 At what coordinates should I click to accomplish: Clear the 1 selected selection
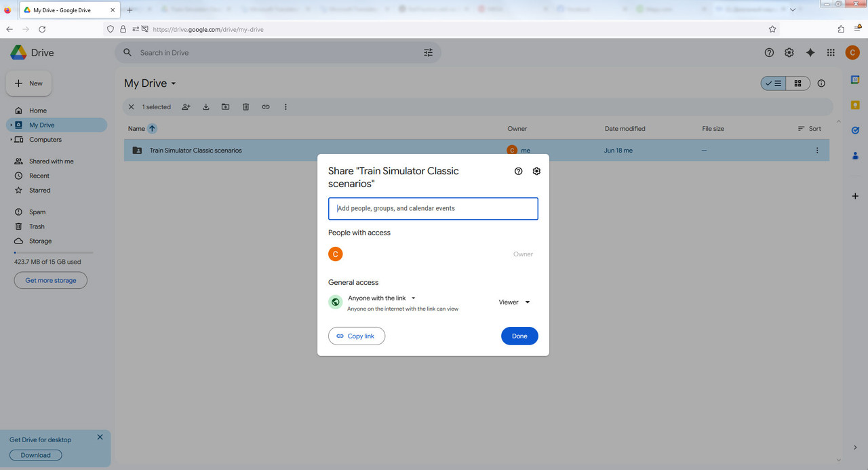pyautogui.click(x=132, y=107)
